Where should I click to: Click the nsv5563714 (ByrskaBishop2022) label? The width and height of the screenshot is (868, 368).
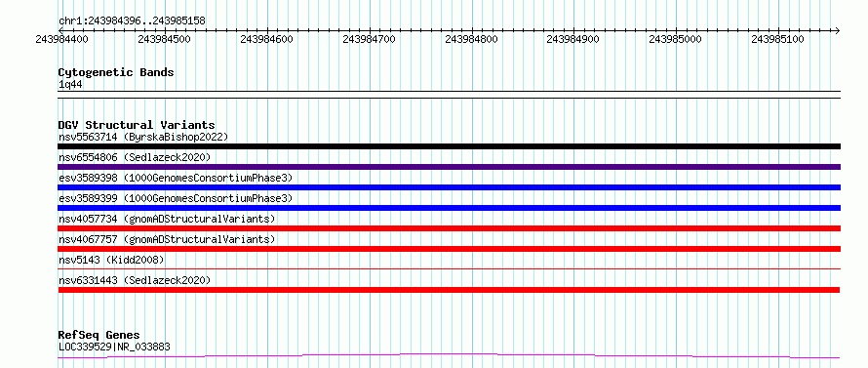[x=143, y=137]
